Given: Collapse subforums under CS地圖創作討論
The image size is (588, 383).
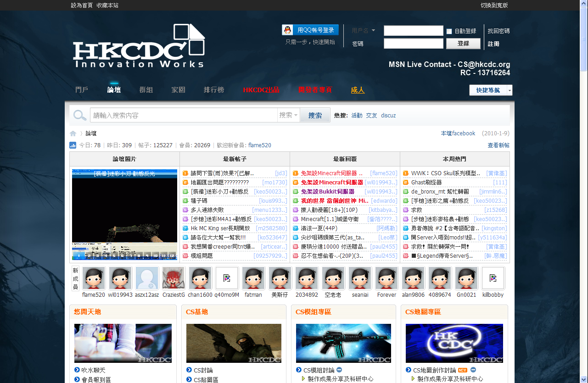Looking at the screenshot, I should coord(473,370).
